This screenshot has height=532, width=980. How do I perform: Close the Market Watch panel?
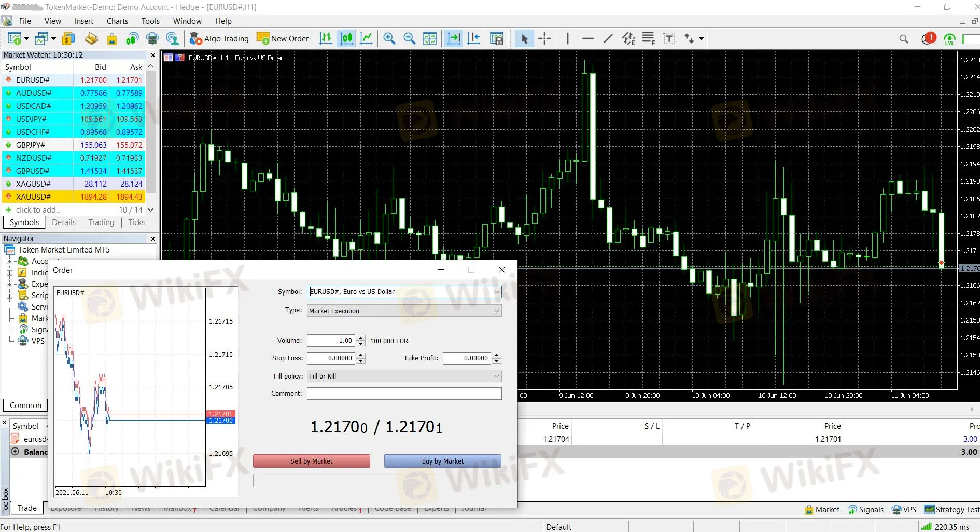coord(152,55)
